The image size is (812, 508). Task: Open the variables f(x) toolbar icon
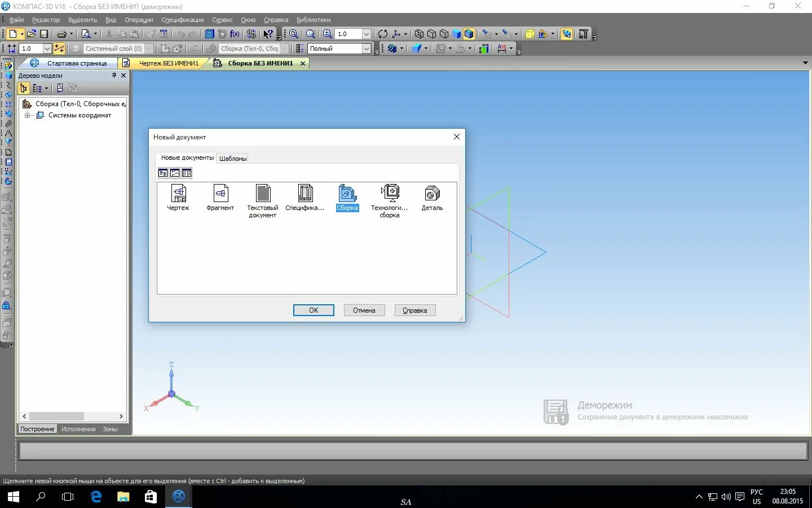235,34
